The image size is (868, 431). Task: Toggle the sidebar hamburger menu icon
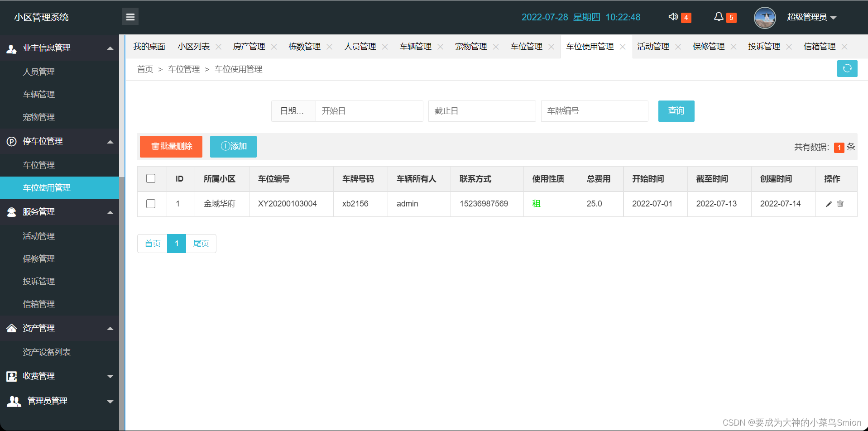pos(130,17)
